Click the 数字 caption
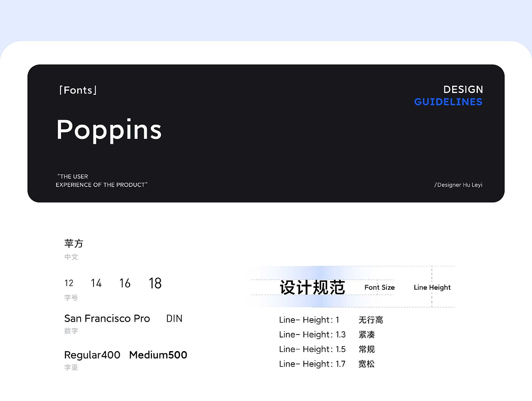 [x=71, y=331]
